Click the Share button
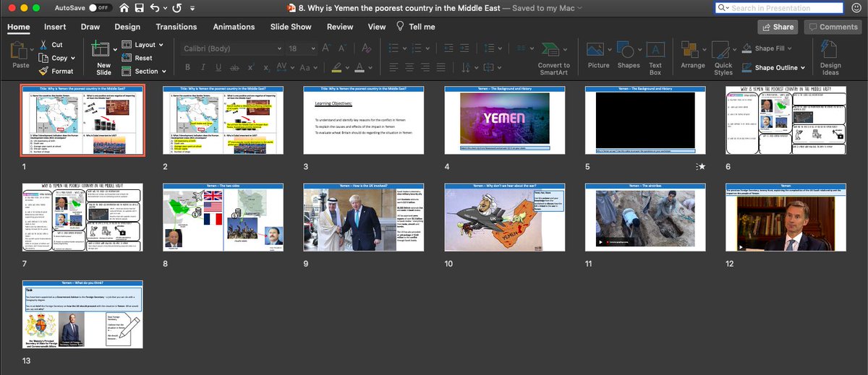Screen dimensions: 868x375 tap(778, 27)
